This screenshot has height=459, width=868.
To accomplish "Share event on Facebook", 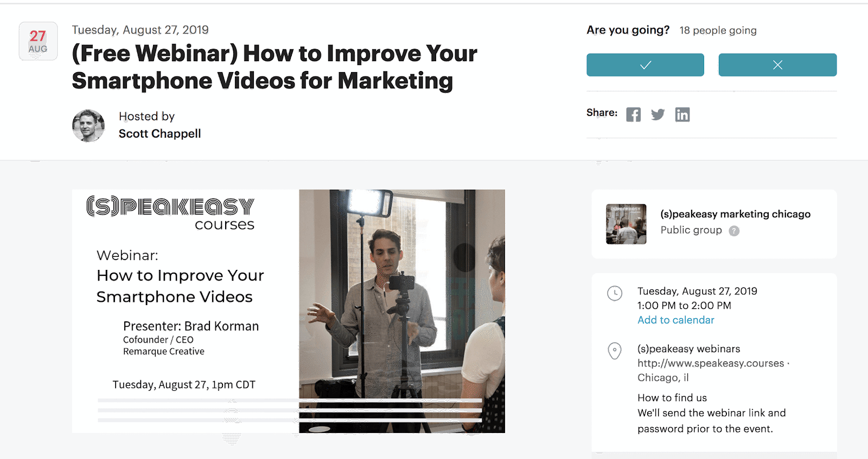I will [x=634, y=114].
